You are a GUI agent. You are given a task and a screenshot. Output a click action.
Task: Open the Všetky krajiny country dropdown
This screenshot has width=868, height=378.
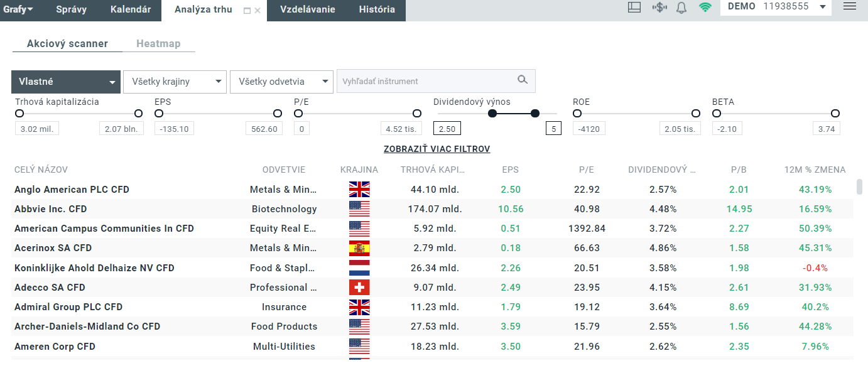pos(175,82)
